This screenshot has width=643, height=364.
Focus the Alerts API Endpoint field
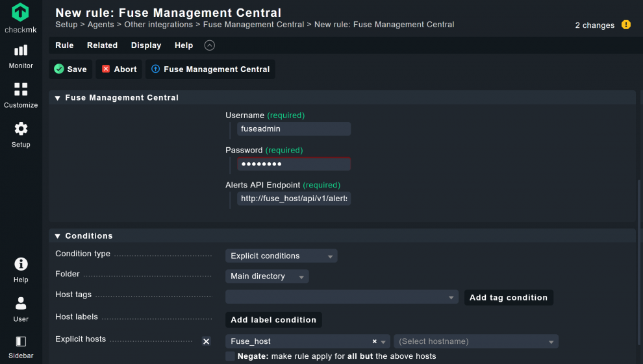(x=294, y=199)
